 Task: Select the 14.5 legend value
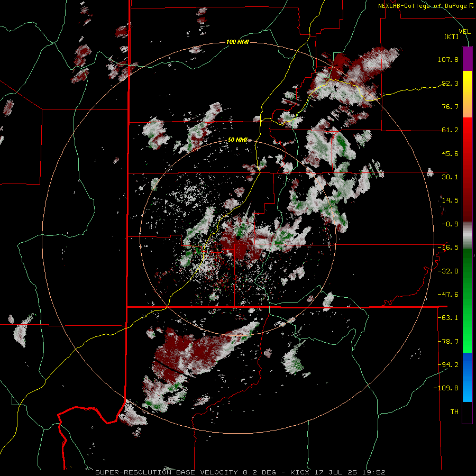click(450, 200)
